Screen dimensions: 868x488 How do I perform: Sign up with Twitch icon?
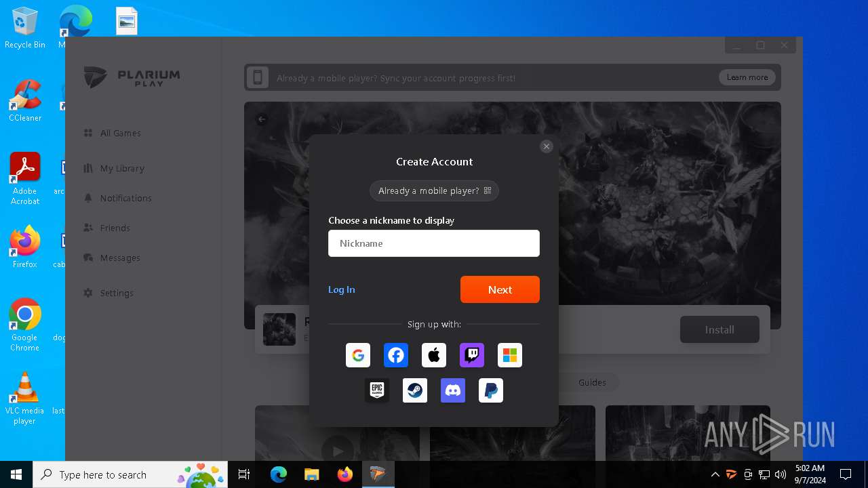coord(472,355)
